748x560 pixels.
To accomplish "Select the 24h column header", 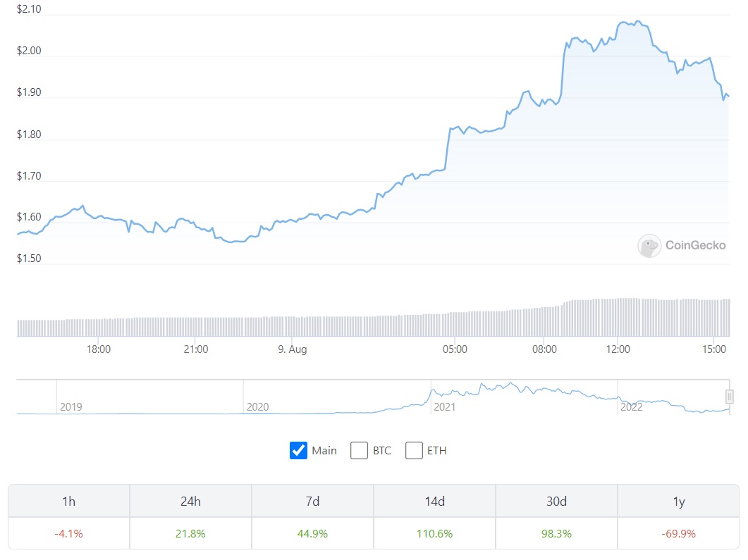I will pyautogui.click(x=190, y=500).
